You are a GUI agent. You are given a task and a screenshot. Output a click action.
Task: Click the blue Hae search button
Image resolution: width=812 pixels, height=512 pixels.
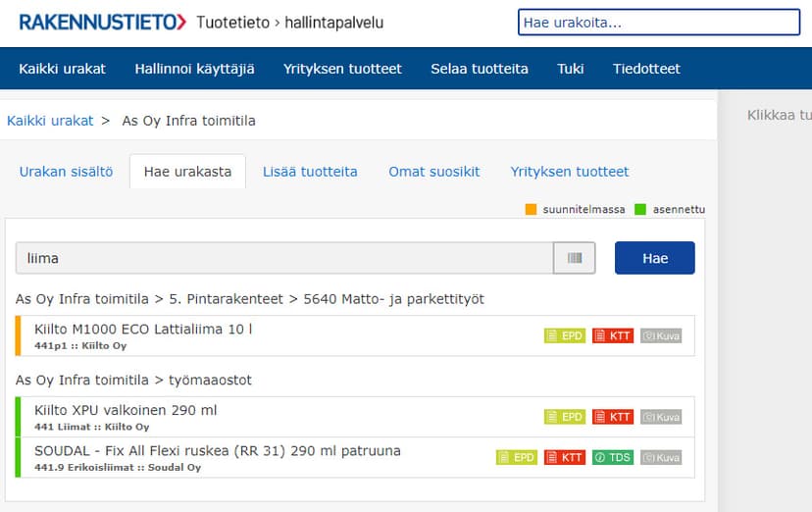[x=655, y=258]
